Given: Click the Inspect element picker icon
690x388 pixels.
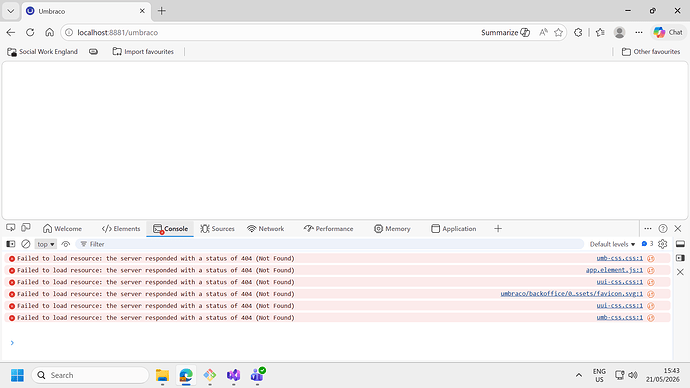Looking at the screenshot, I should point(11,227).
